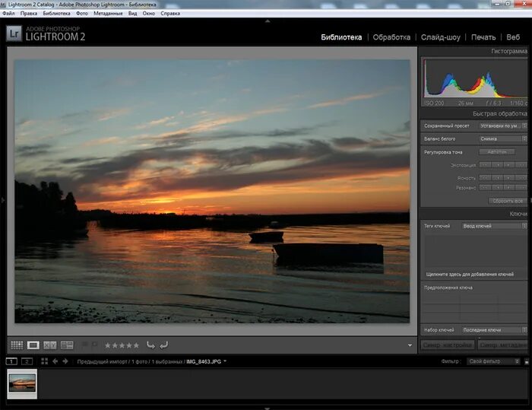532x410 pixels.
Task: Open the Справка menu
Action: [170, 13]
